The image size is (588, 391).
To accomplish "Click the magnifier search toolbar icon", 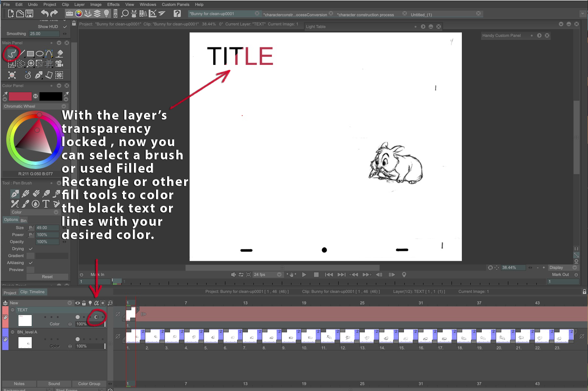I will coord(125,14).
